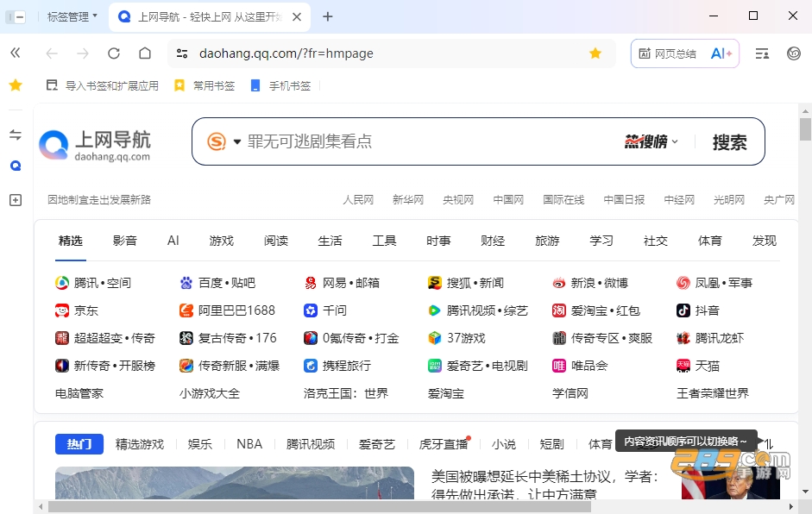Open the 标签管理 dropdown

pos(72,16)
